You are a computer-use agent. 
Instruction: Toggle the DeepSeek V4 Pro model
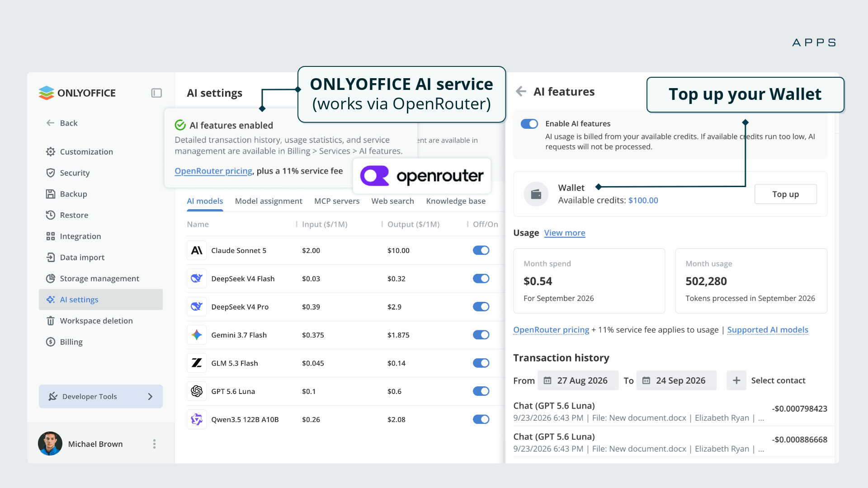(x=481, y=307)
